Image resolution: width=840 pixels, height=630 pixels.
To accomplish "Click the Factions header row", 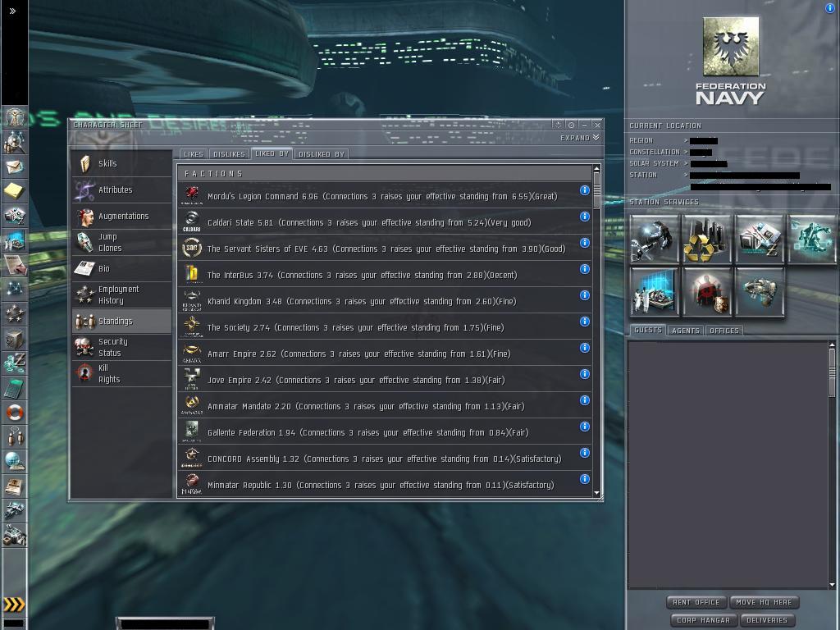I will click(385, 174).
